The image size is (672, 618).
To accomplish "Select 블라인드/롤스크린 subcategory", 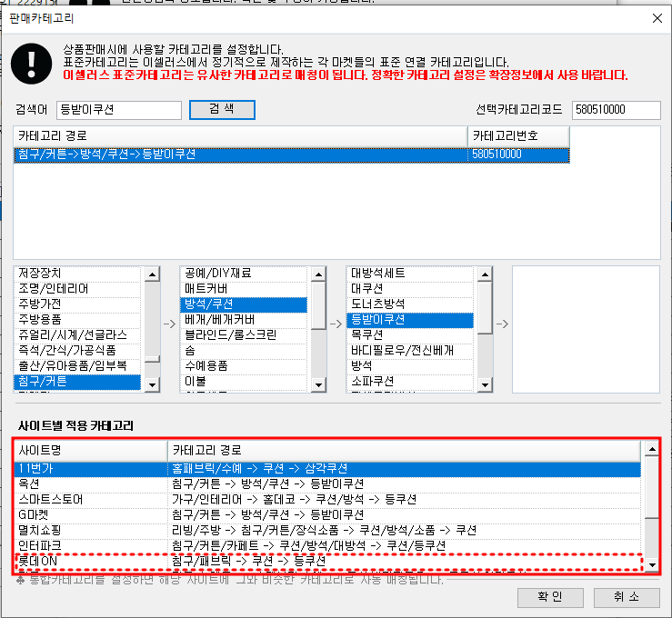I will [244, 335].
